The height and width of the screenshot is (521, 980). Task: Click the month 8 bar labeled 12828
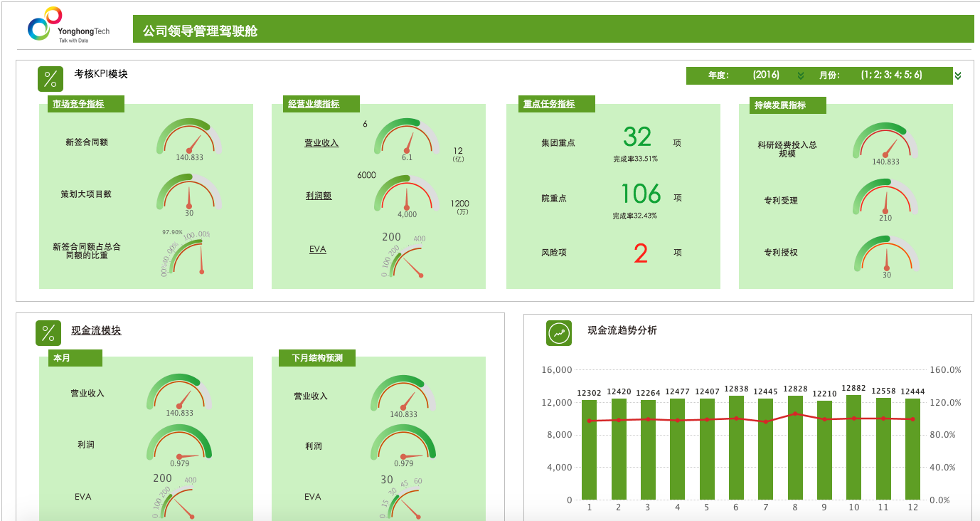795,448
